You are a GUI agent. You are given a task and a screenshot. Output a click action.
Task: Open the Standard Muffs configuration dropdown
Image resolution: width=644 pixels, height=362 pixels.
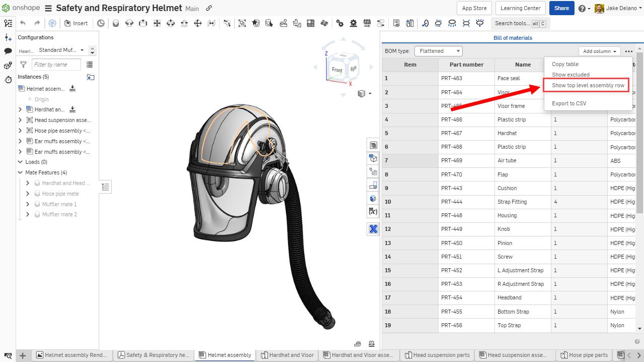pyautogui.click(x=60, y=50)
